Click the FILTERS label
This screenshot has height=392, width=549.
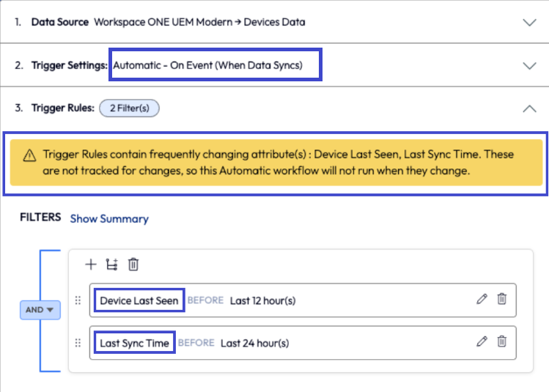(x=40, y=218)
